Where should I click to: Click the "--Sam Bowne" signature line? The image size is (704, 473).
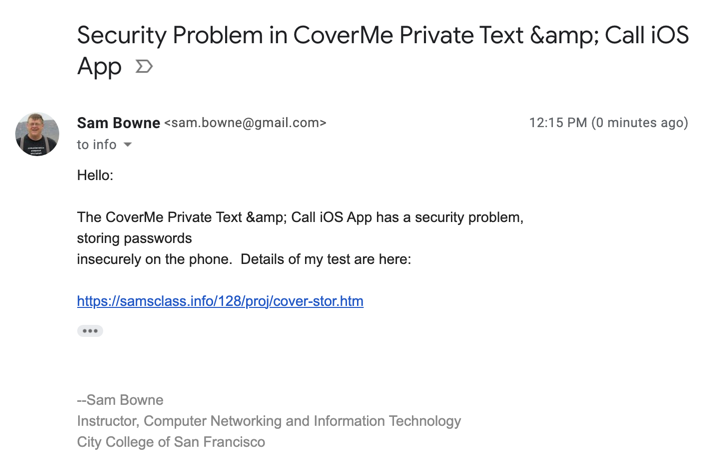(120, 400)
